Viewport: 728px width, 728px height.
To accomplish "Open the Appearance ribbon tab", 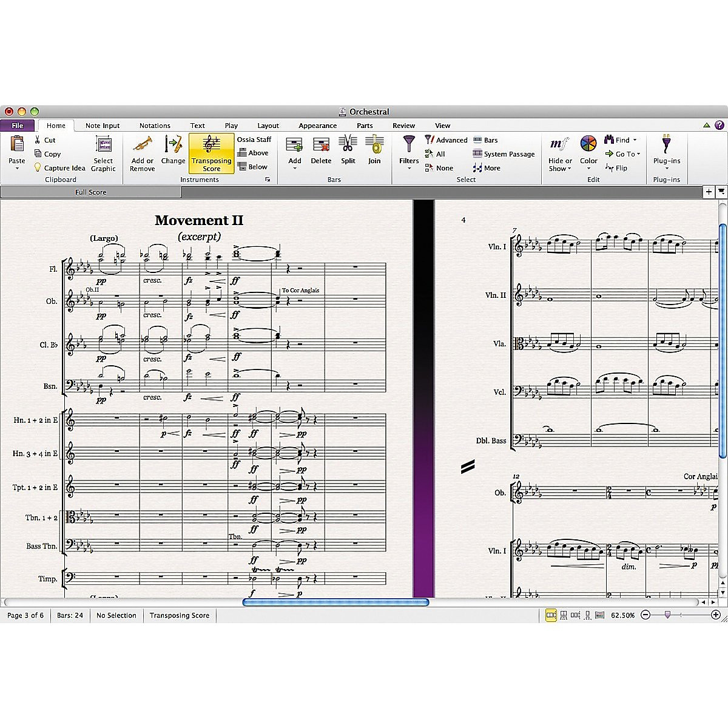I will coord(317,126).
